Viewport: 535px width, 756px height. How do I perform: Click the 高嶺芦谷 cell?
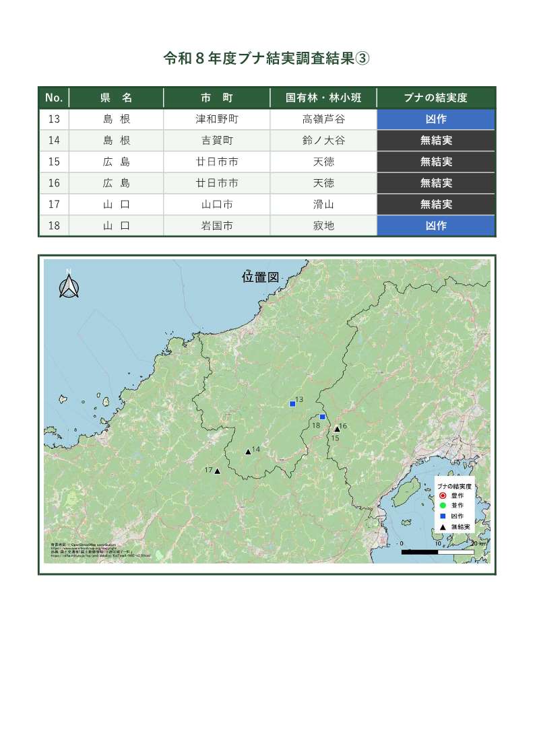pos(323,119)
